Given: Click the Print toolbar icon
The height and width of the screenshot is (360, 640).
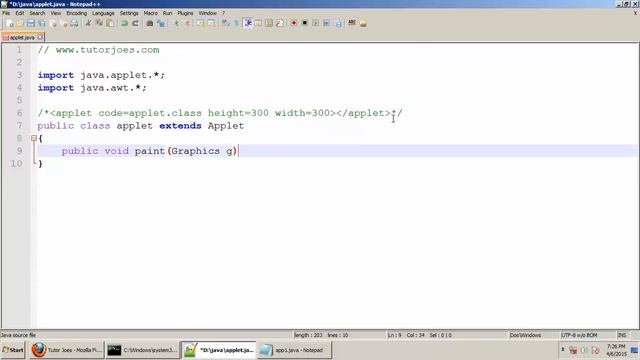Looking at the screenshot, I should pyautogui.click(x=74, y=23).
